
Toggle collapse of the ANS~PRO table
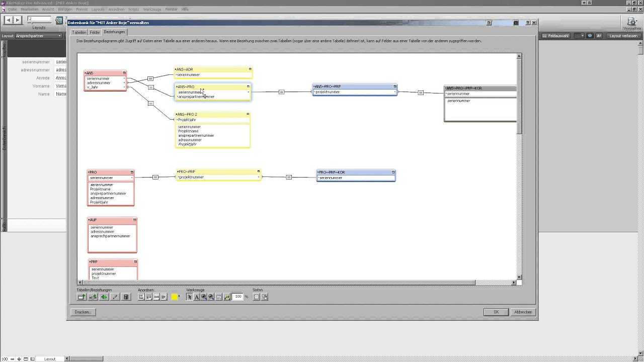[x=248, y=86]
